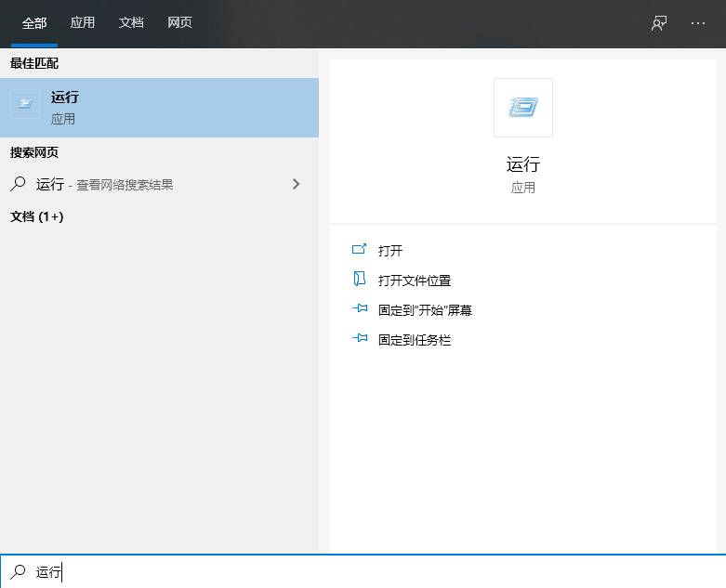Click the search box magnifier icon
This screenshot has width=726, height=588.
pyautogui.click(x=18, y=572)
